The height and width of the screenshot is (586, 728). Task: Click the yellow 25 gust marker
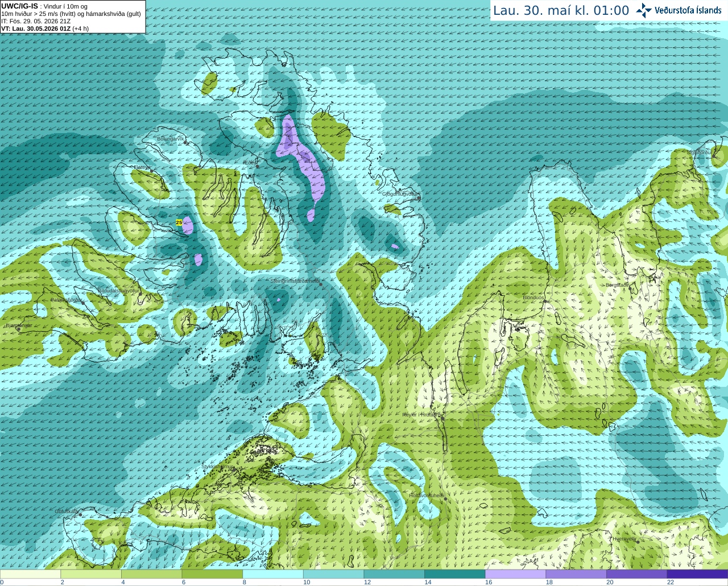click(x=179, y=222)
